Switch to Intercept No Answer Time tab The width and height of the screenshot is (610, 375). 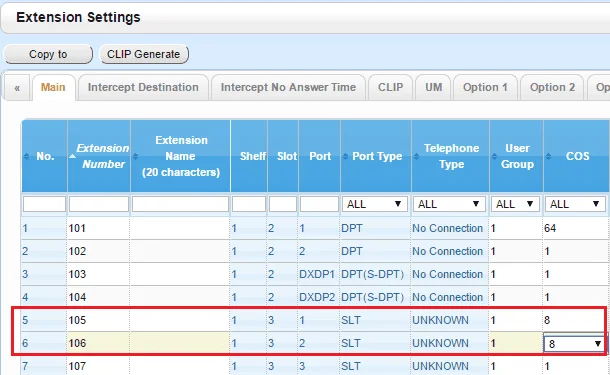coord(288,87)
